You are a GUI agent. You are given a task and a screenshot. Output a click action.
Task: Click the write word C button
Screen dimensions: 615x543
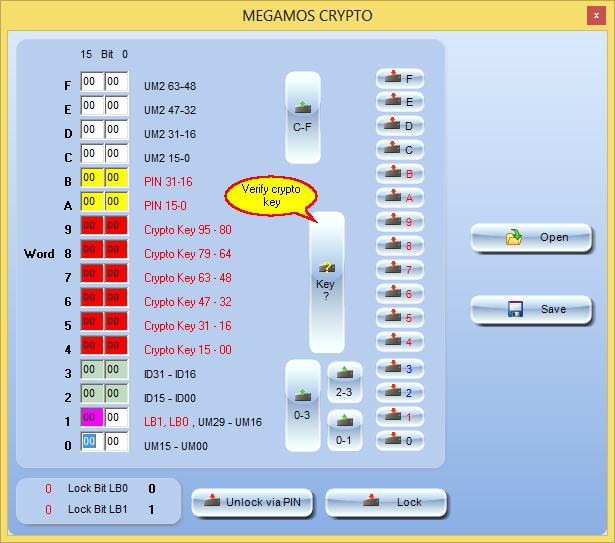point(400,150)
